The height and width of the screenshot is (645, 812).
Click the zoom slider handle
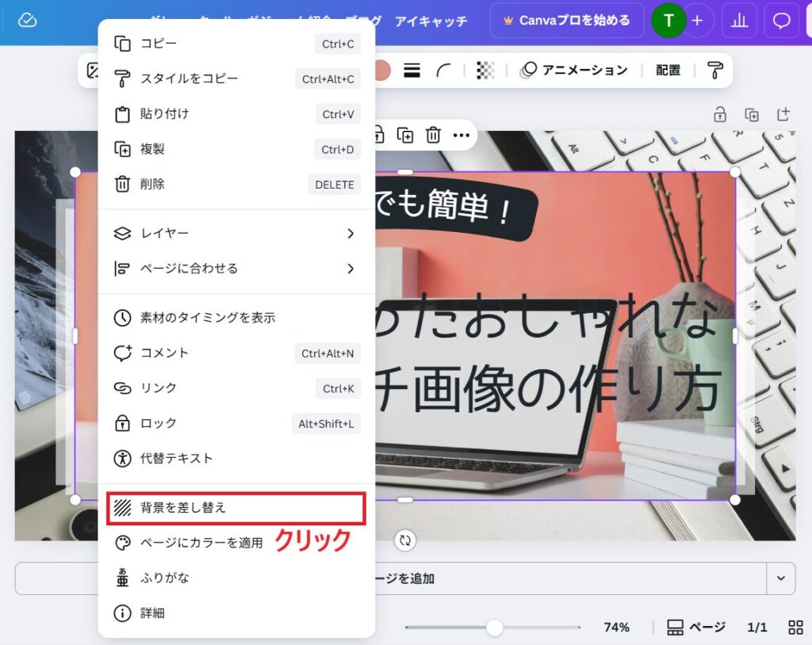(495, 628)
